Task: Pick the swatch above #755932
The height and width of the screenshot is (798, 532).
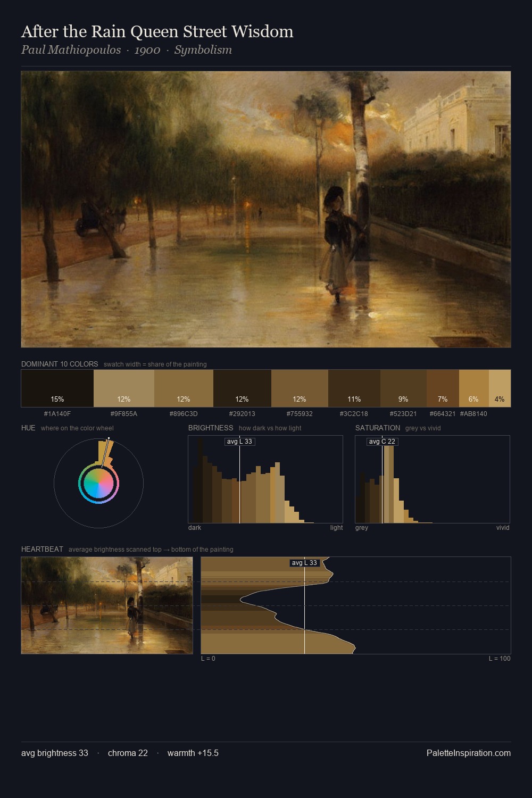Action: 300,388
